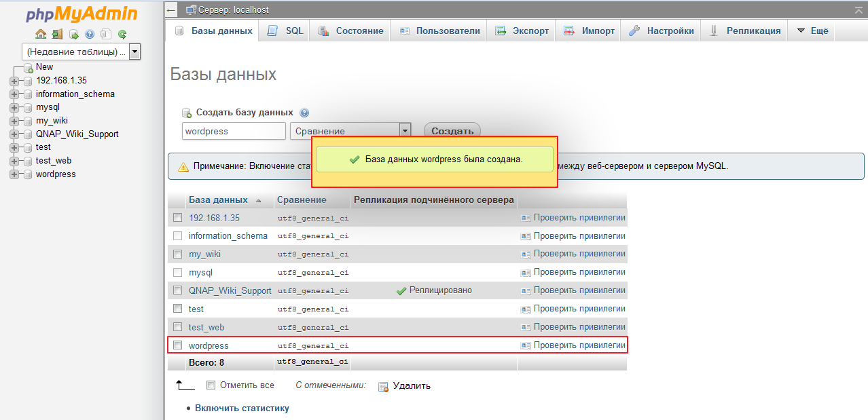
Task: Open the Экспорт tab
Action: [x=522, y=31]
